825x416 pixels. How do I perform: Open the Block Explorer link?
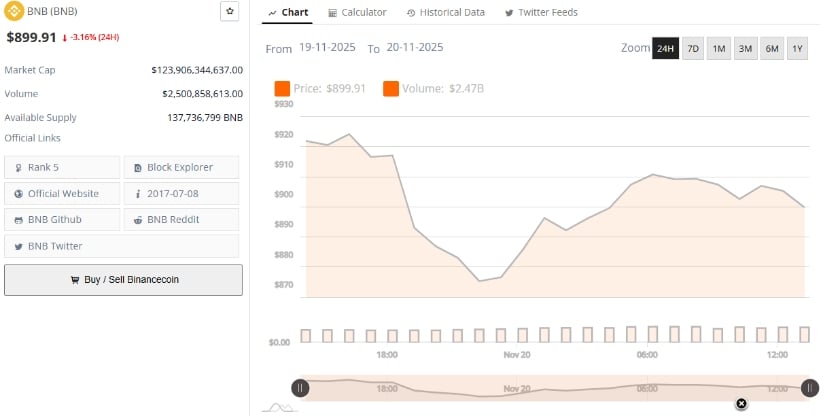pyautogui.click(x=181, y=167)
